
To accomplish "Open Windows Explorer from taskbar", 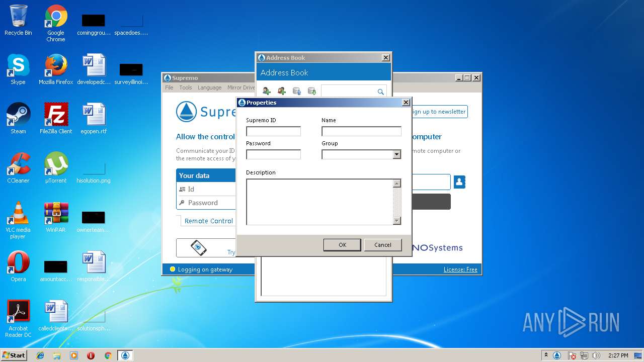I will pyautogui.click(x=57, y=355).
